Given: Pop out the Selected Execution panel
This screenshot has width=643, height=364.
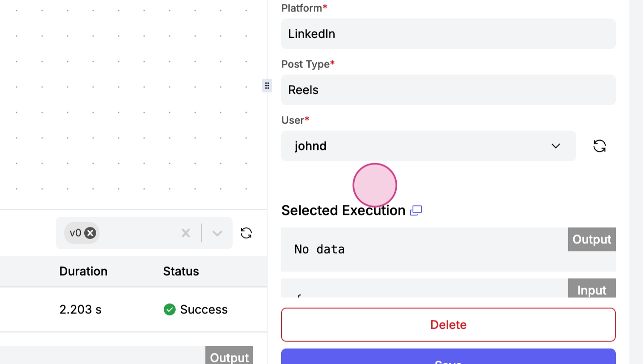Looking at the screenshot, I should pos(416,210).
